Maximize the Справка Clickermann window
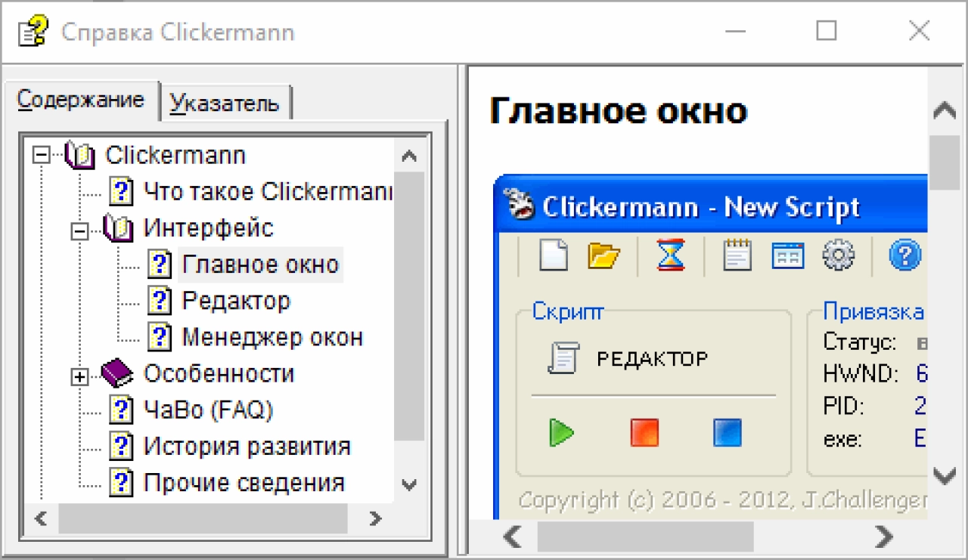Screen dimensions: 968x560 point(827,31)
